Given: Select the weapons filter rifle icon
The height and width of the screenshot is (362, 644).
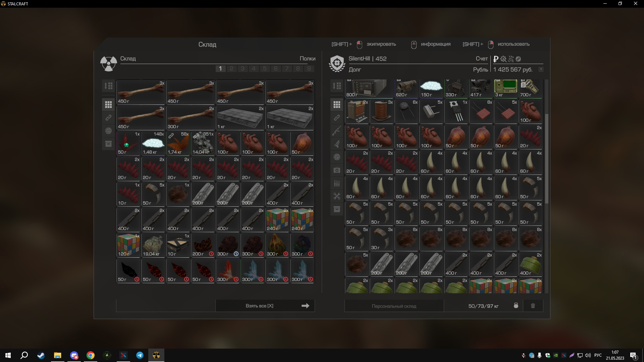Looking at the screenshot, I should click(337, 131).
